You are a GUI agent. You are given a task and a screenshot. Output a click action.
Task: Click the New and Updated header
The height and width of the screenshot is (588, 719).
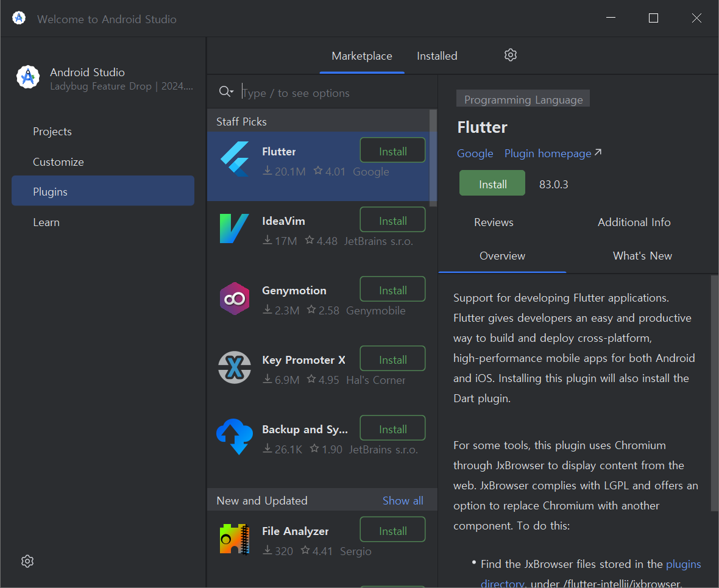coord(262,501)
